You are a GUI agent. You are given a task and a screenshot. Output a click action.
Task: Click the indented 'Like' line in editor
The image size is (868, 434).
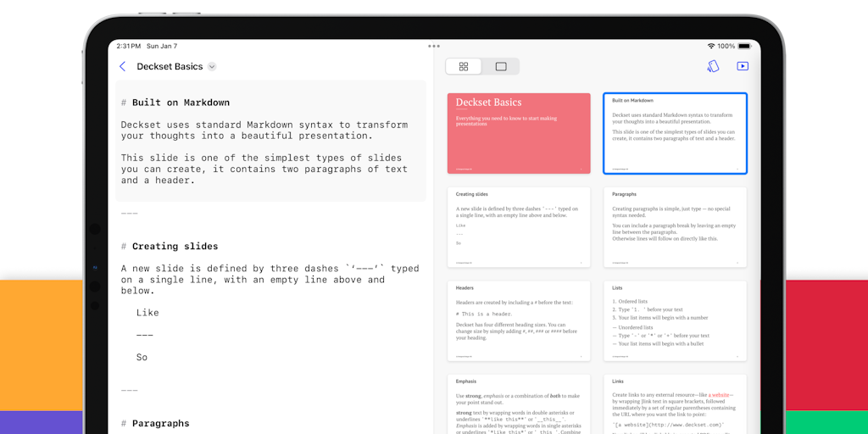point(147,313)
